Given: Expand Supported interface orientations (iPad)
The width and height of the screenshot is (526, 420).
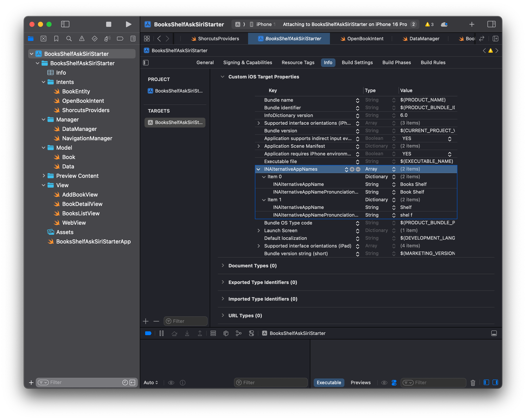Looking at the screenshot, I should point(259,246).
